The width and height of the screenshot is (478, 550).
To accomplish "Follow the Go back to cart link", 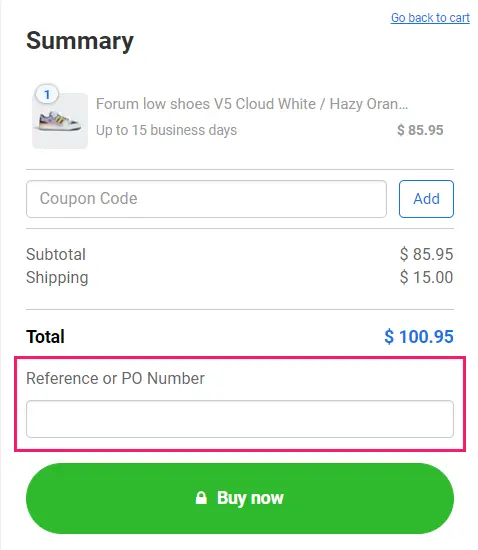I will (x=430, y=18).
